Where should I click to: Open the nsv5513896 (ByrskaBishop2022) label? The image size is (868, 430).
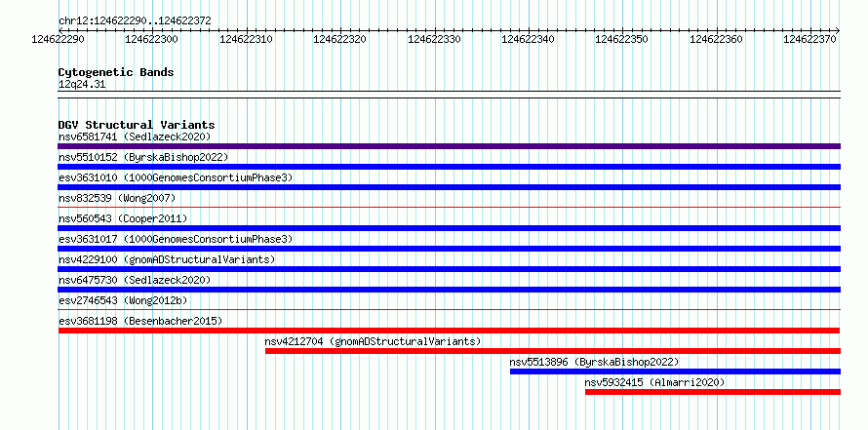[594, 362]
